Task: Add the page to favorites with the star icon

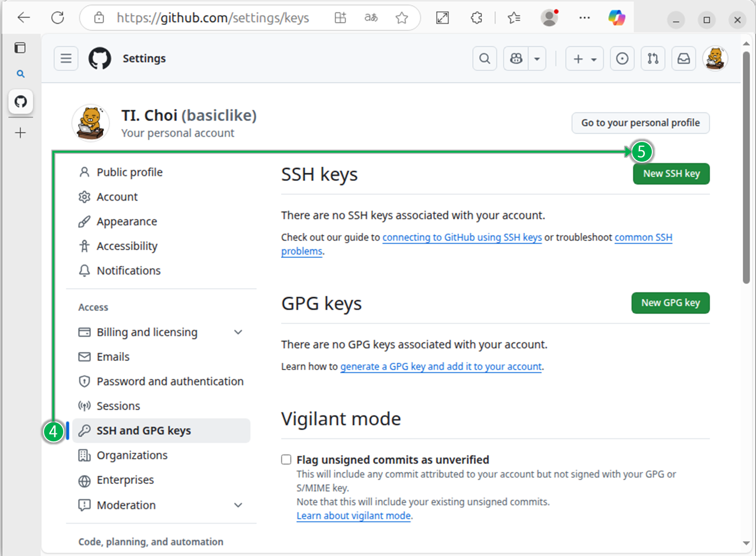Action: [402, 18]
